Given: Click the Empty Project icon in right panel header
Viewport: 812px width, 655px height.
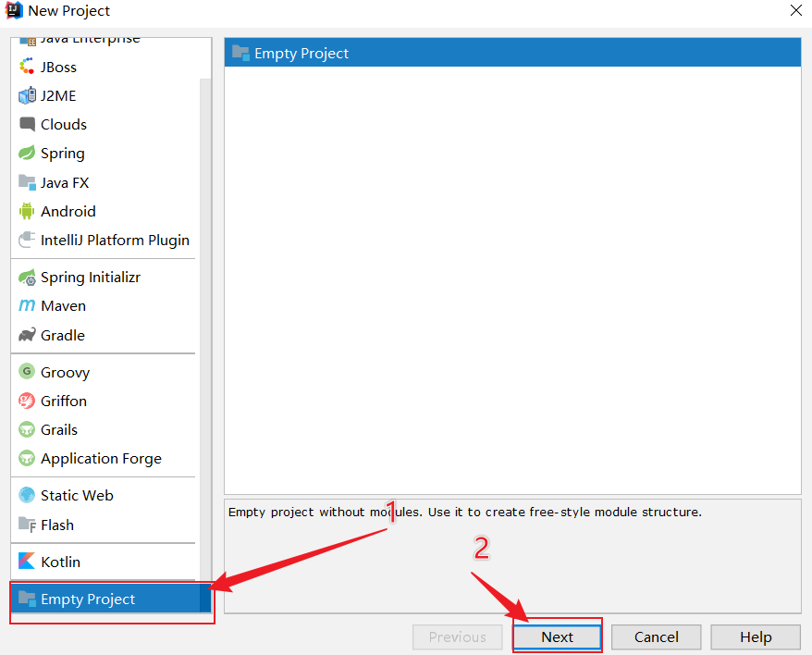Looking at the screenshot, I should click(x=240, y=53).
